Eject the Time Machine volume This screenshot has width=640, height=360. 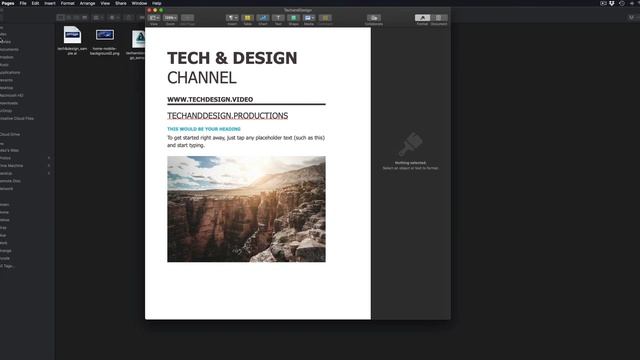click(49, 166)
